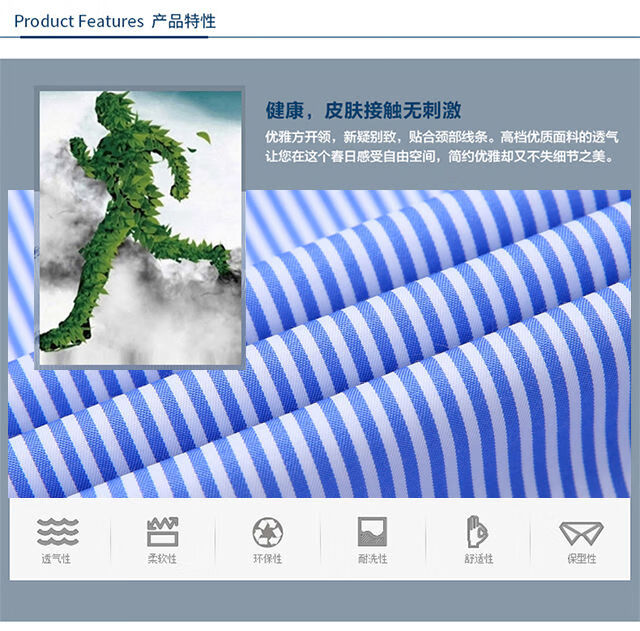Select the softness icon above 柔软性
This screenshot has width=640, height=631.
[x=162, y=531]
